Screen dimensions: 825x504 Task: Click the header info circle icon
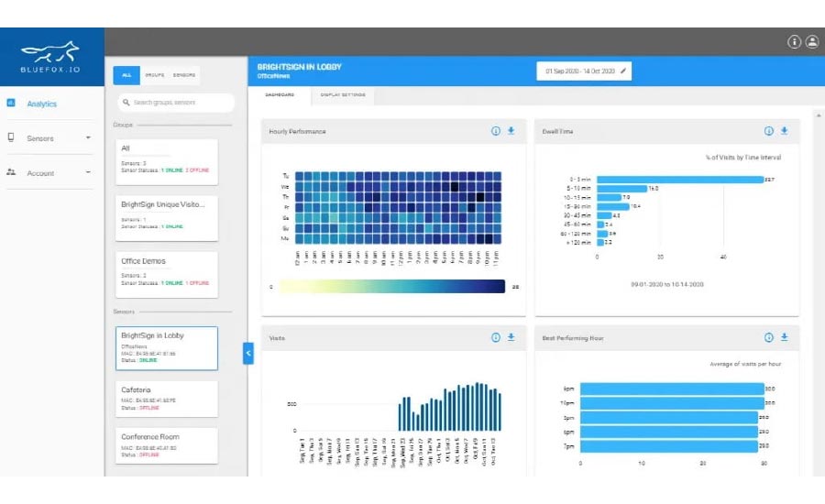coord(794,42)
